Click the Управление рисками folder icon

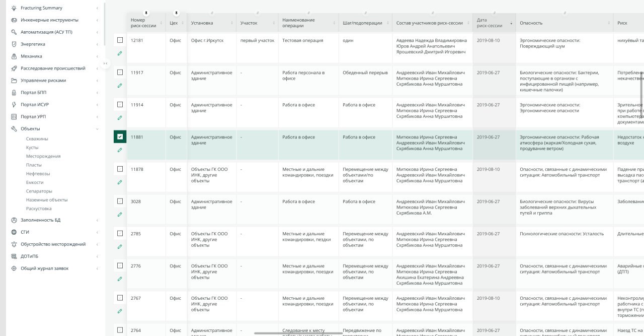(x=14, y=81)
